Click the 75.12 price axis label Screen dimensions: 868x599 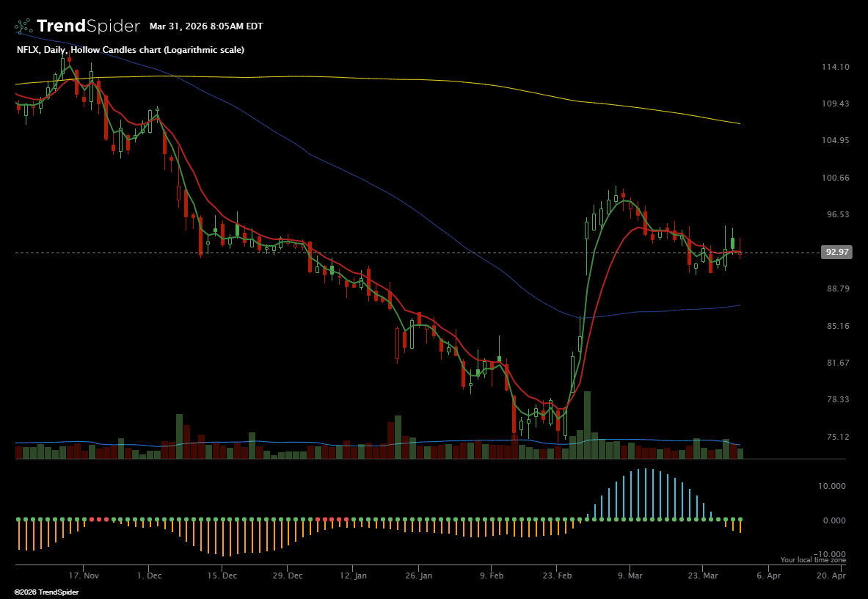[x=836, y=437]
